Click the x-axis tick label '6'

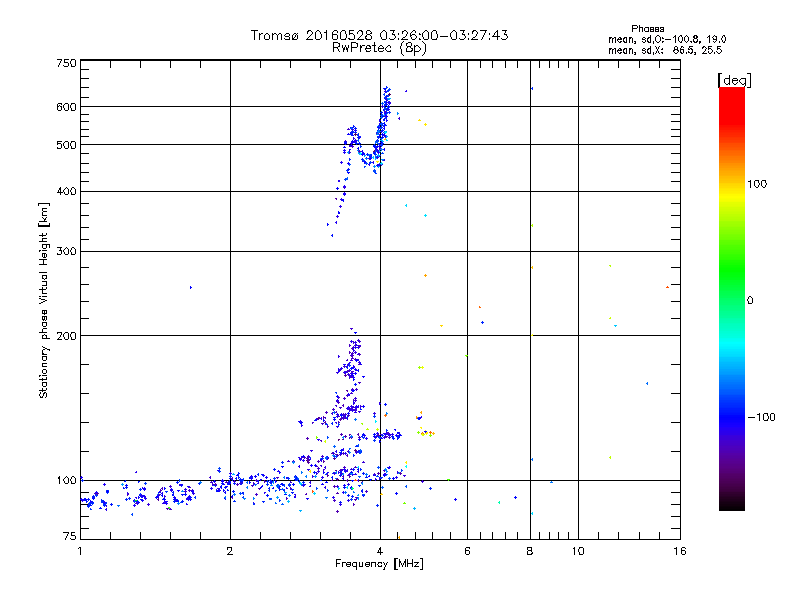467,551
